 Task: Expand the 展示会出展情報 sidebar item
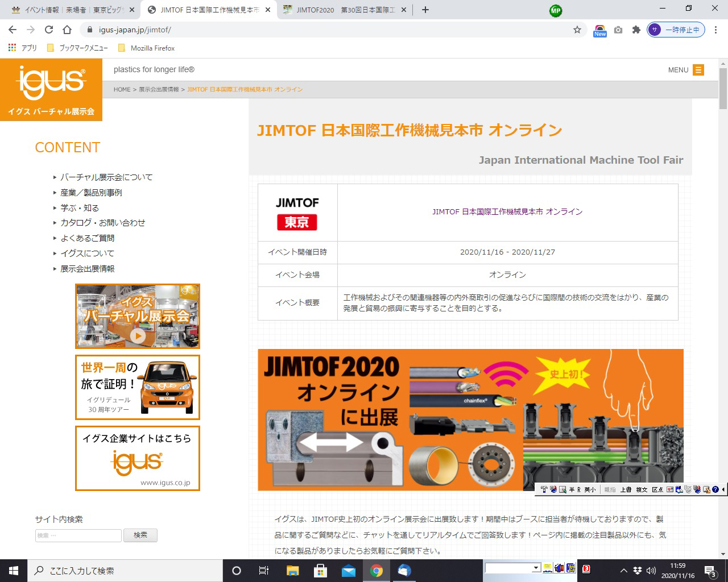pos(87,269)
